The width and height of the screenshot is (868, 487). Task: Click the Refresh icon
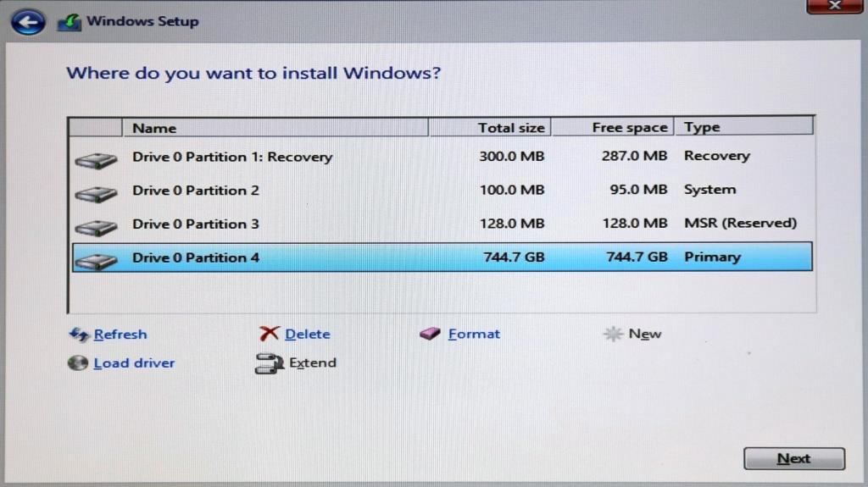pos(79,335)
